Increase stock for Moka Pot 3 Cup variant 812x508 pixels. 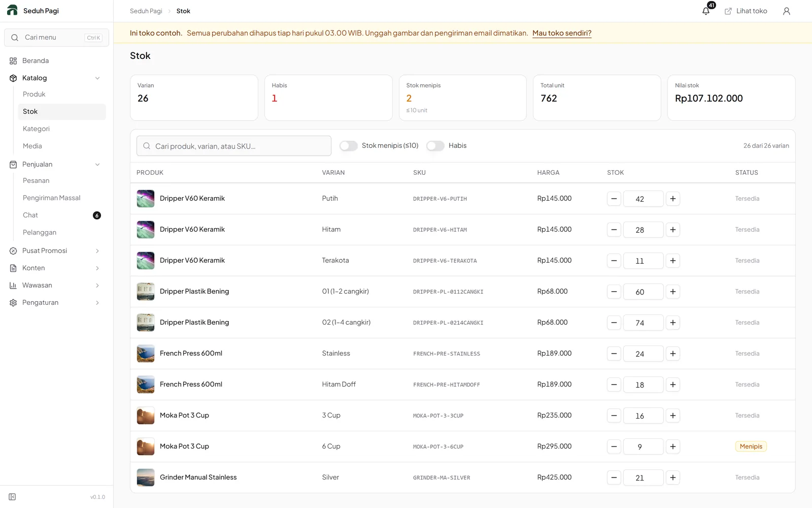[x=673, y=416]
